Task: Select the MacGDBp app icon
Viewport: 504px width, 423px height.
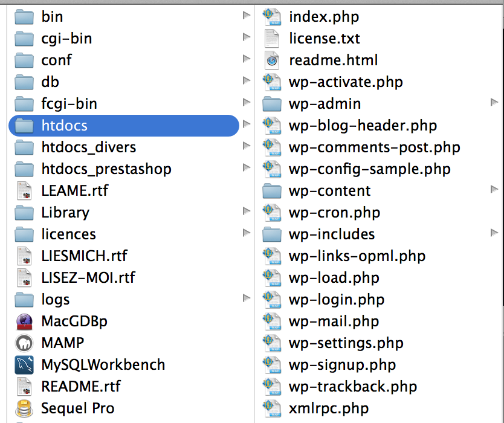Action: [24, 321]
